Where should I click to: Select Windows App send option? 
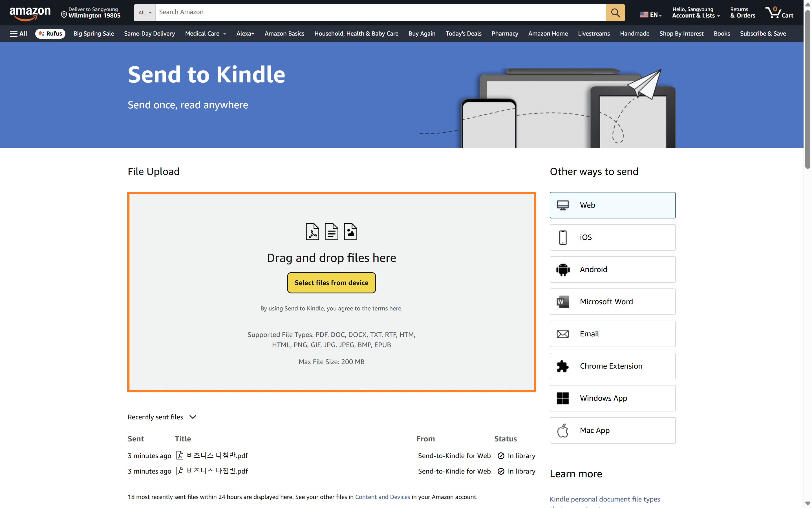coord(612,398)
